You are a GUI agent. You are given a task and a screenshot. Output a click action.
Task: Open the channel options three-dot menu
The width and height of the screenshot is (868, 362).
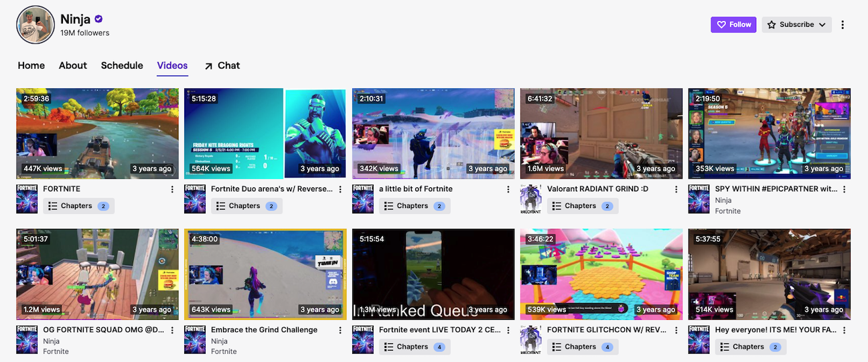[843, 25]
